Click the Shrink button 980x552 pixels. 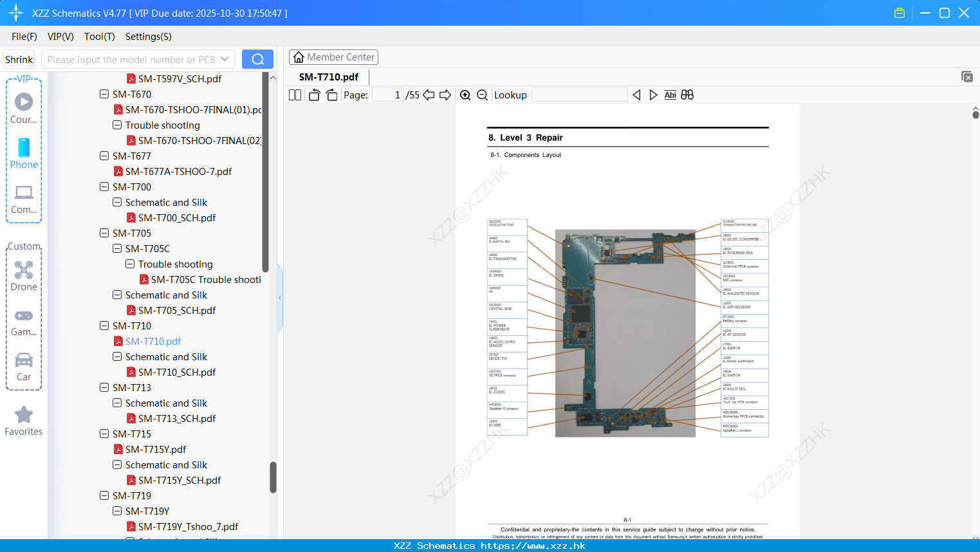click(19, 59)
